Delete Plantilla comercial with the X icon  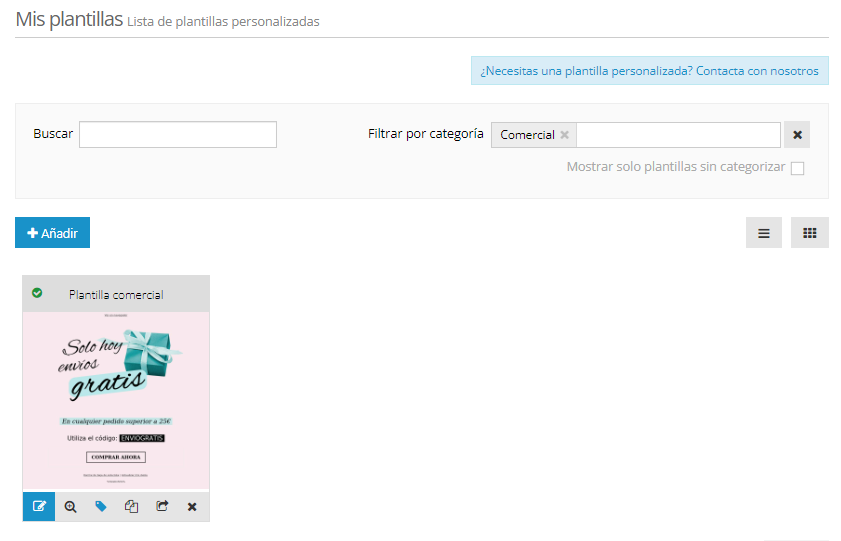[192, 507]
